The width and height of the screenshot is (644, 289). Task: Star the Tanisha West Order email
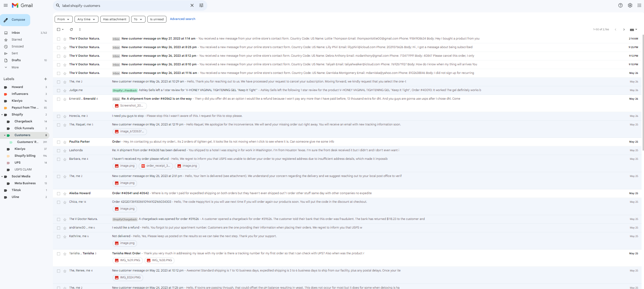pos(65,254)
